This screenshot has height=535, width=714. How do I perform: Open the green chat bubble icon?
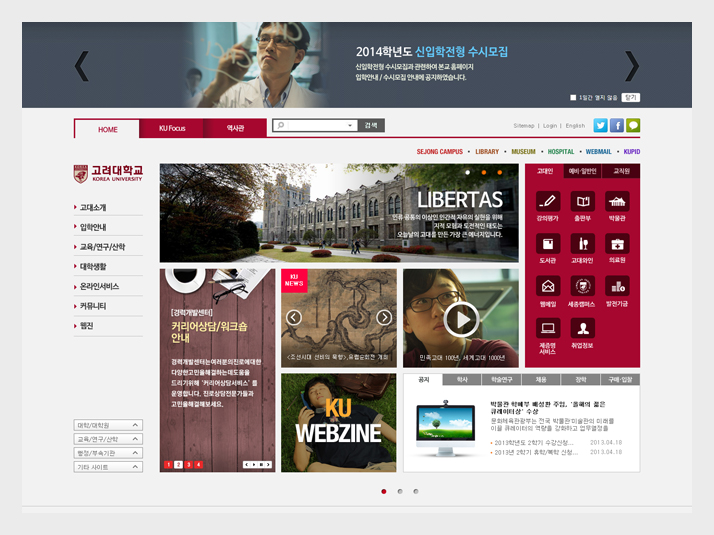click(x=633, y=125)
